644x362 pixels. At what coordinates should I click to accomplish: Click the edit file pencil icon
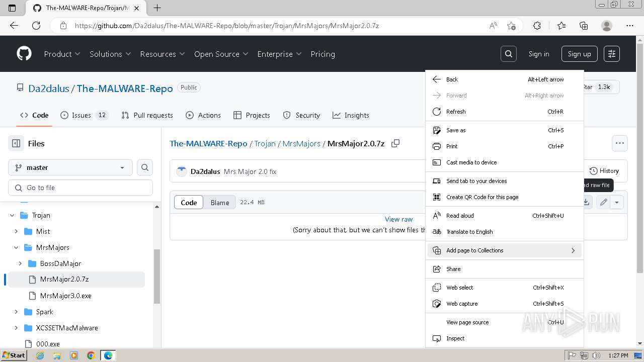[604, 202]
